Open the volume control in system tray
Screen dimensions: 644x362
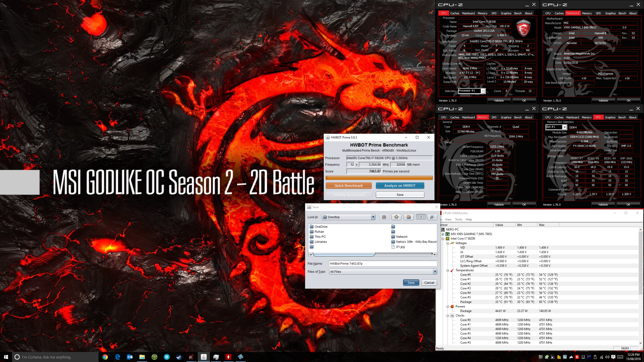(x=607, y=357)
